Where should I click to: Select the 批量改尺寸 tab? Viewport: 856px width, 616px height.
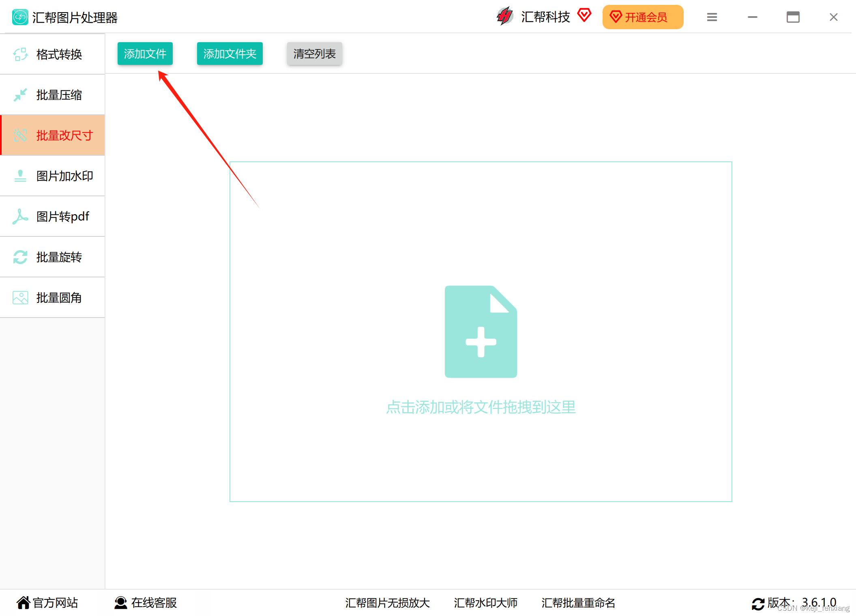[53, 135]
